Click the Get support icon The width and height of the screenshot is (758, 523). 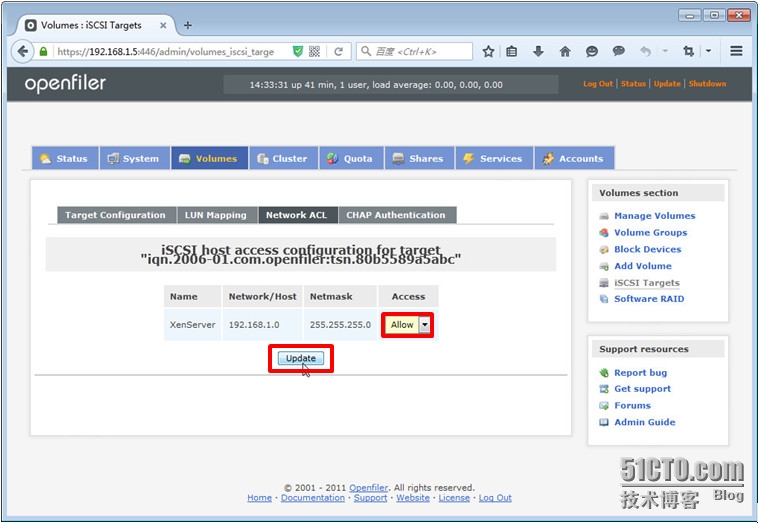coord(604,389)
